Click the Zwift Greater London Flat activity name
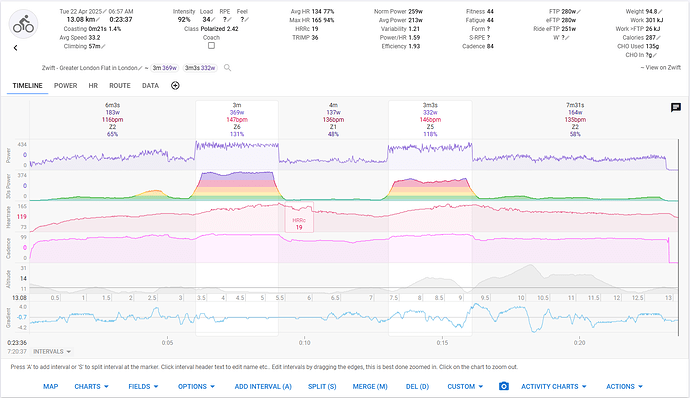 pyautogui.click(x=89, y=68)
